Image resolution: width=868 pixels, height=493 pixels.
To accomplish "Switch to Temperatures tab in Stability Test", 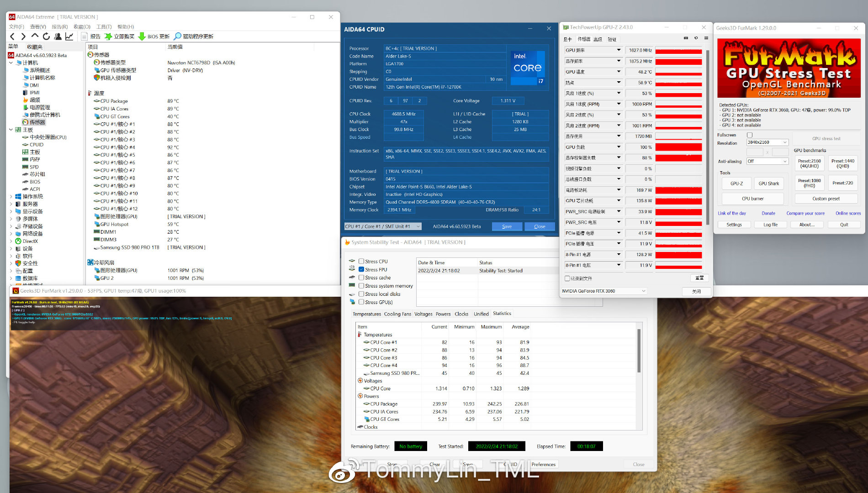I will pyautogui.click(x=366, y=314).
